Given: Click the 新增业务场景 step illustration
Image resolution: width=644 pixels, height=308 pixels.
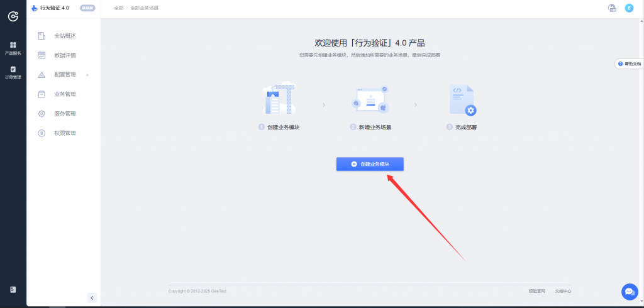Looking at the screenshot, I should coord(370,100).
